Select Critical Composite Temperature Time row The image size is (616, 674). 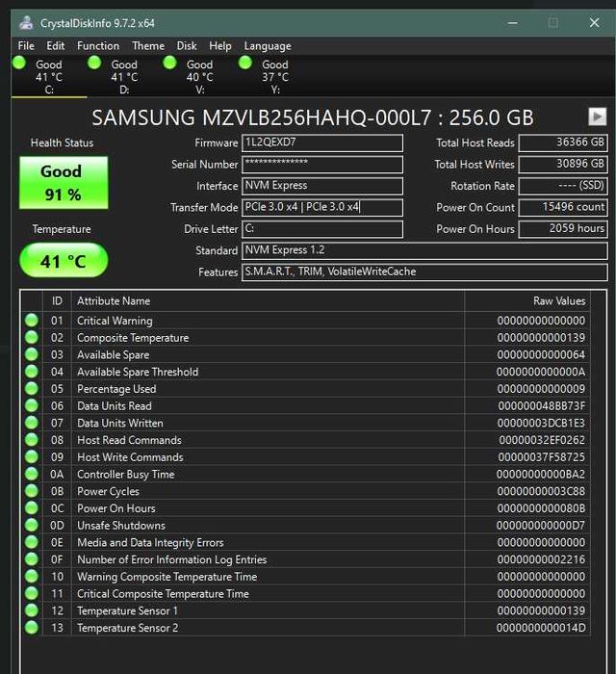pyautogui.click(x=305, y=593)
